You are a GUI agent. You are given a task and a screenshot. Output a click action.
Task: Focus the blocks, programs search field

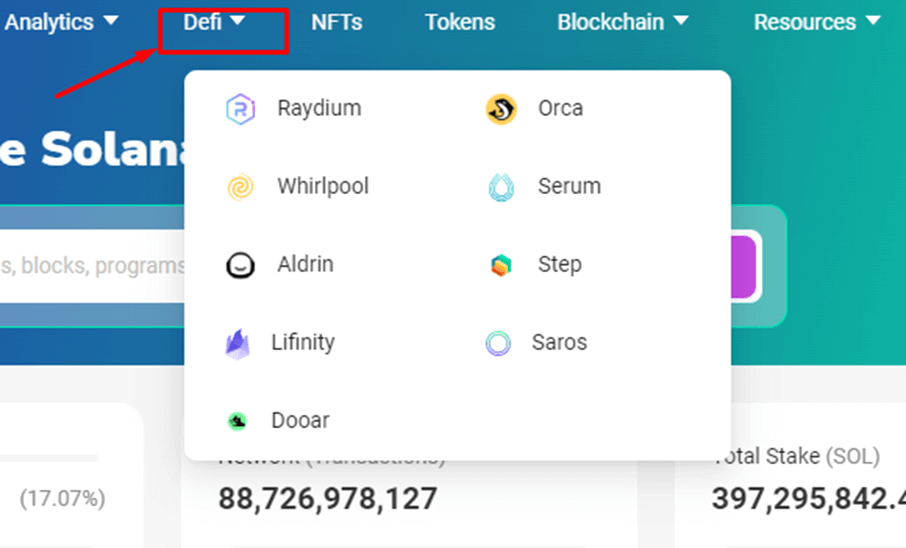(92, 266)
